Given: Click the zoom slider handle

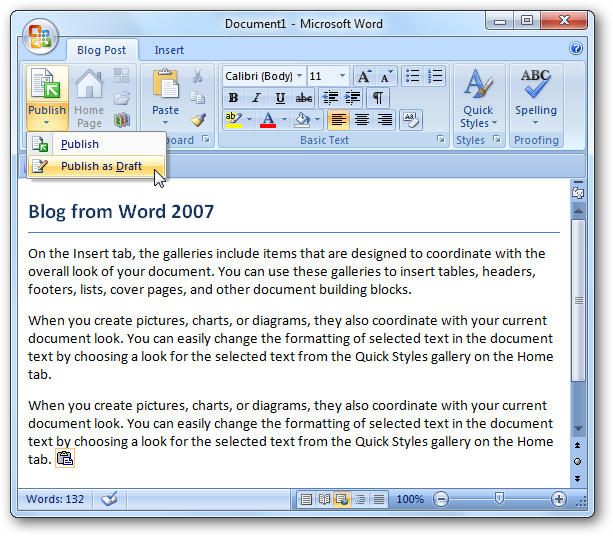Looking at the screenshot, I should pos(499,498).
